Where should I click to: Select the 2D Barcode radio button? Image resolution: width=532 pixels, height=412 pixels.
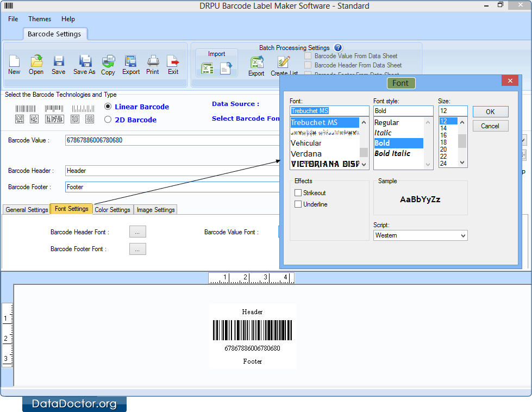click(108, 120)
